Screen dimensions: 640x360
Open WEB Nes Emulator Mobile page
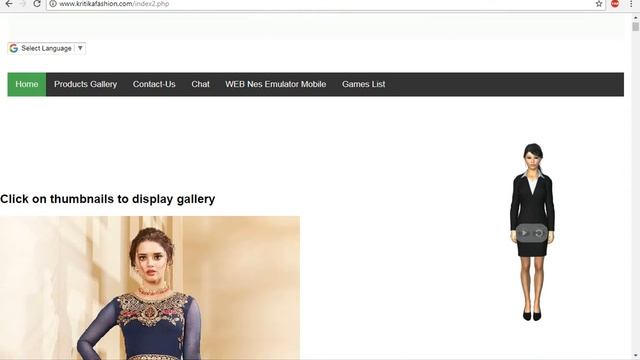pos(276,84)
